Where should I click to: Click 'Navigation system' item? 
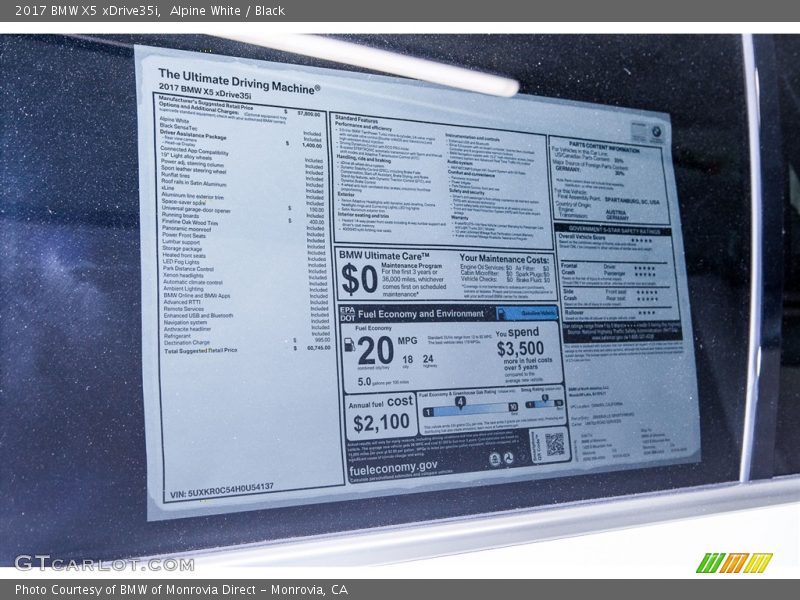185,322
